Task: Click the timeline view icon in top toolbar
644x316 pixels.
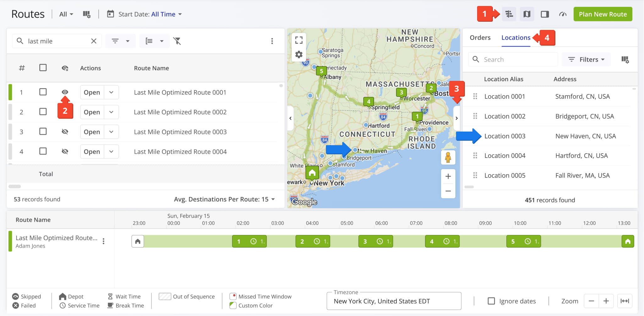Action: point(509,14)
